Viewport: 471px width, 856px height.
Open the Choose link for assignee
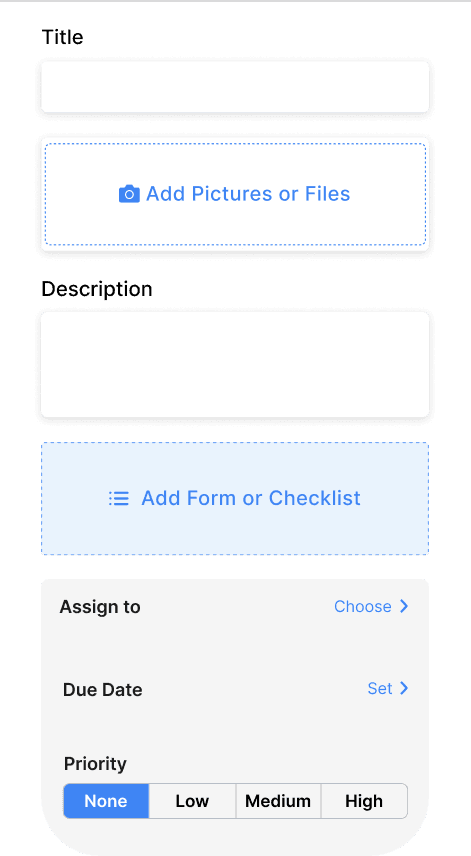(363, 607)
